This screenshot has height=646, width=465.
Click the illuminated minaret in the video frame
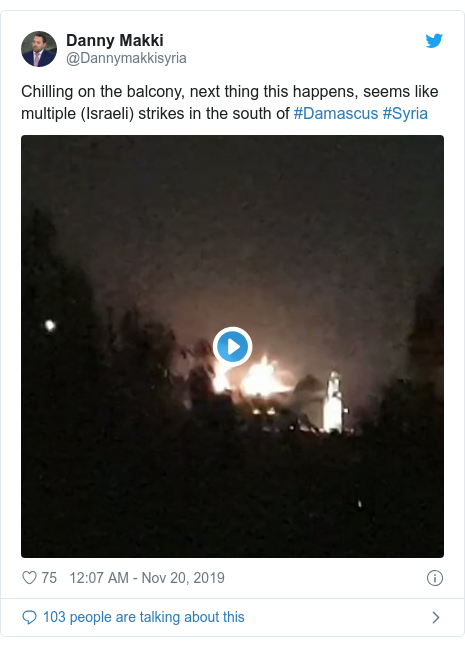pyautogui.click(x=333, y=402)
